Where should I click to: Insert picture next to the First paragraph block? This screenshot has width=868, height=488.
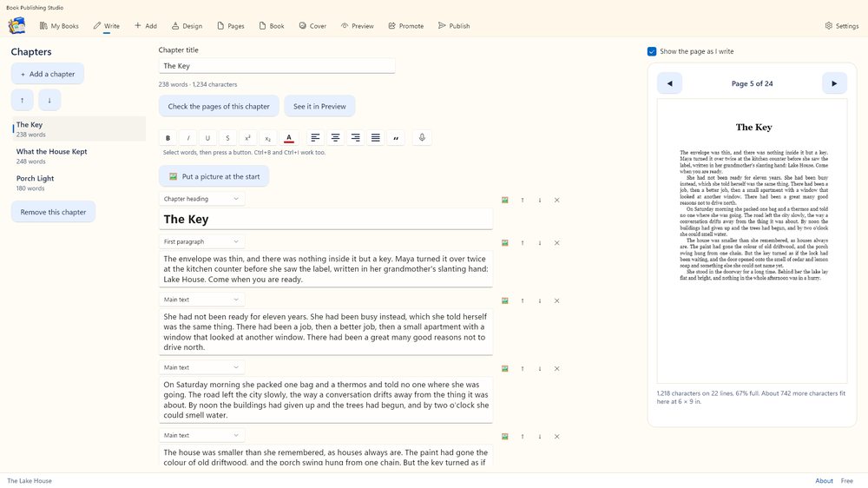(505, 242)
